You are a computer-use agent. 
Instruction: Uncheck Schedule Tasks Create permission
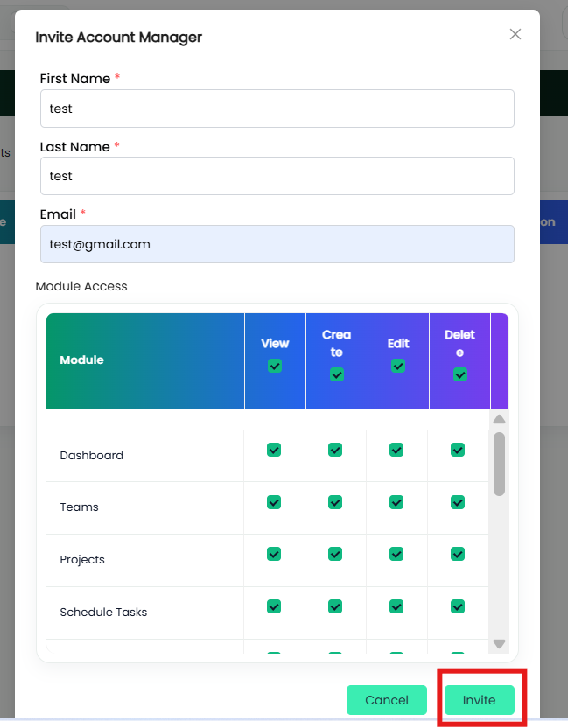(335, 606)
